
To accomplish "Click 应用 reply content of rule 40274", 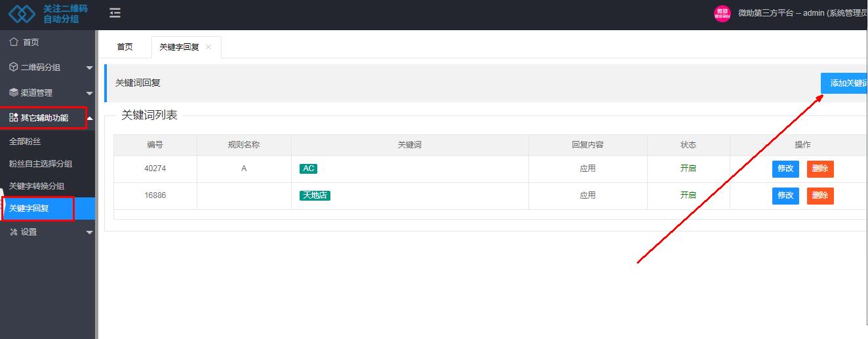I will (587, 169).
